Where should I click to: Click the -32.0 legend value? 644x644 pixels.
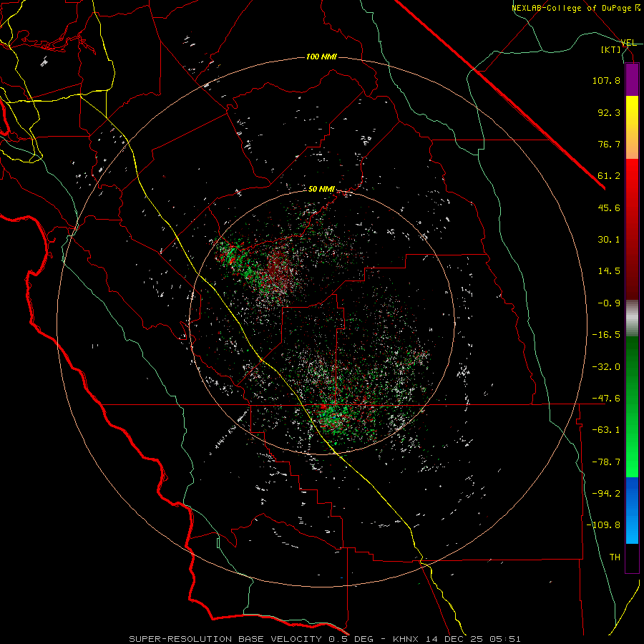tap(606, 367)
